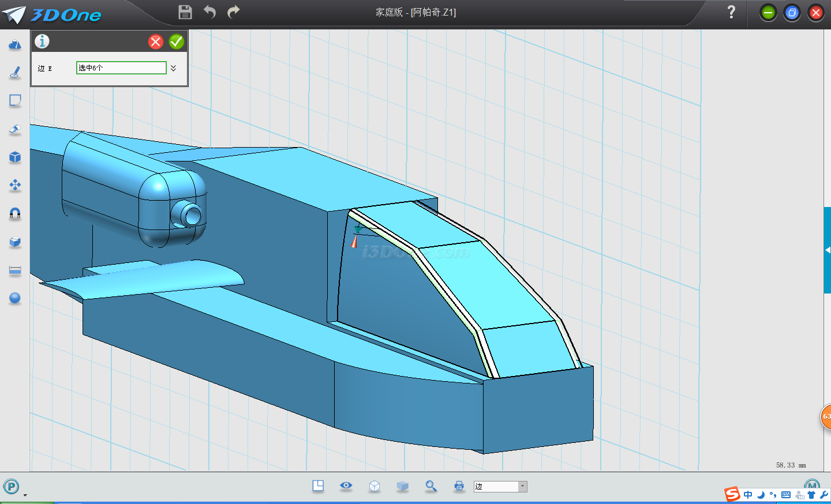Expand the blue right-side panel tab
This screenshot has width=831, height=504.
click(827, 250)
